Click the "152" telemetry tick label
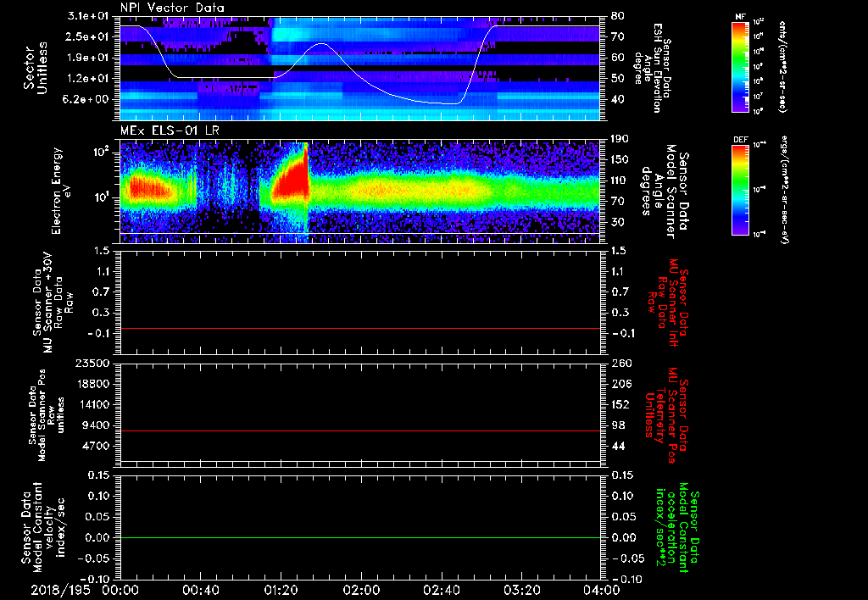 [x=621, y=404]
